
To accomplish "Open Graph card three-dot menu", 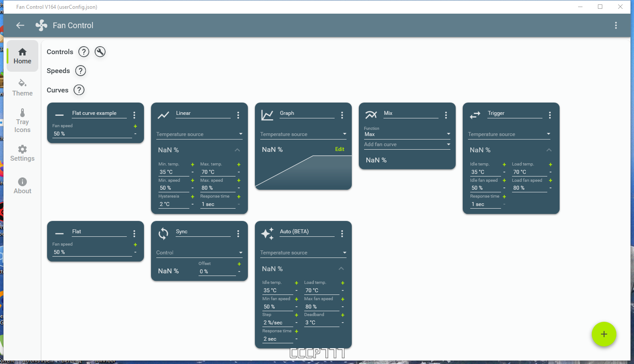I will pyautogui.click(x=342, y=115).
